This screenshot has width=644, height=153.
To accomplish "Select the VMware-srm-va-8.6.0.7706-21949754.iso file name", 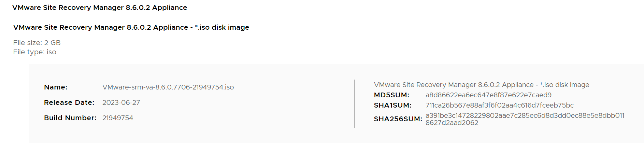I will (168, 87).
